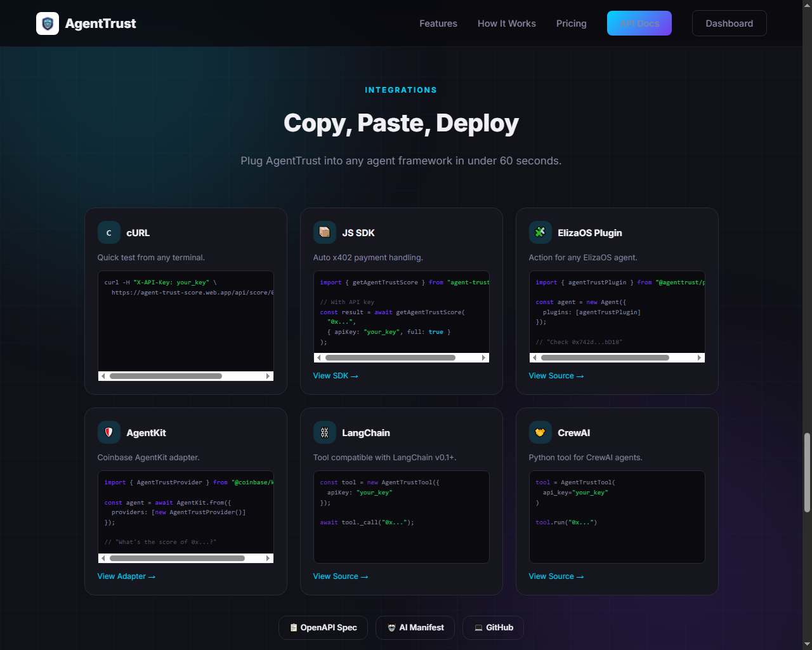Follow the View SDK link

[336, 376]
